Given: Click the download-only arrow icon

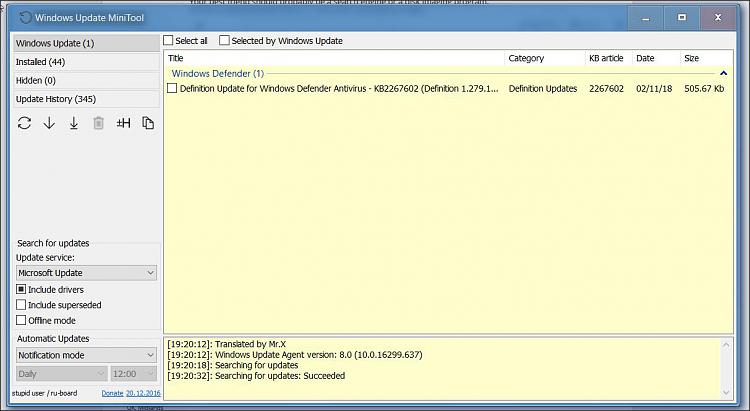Looking at the screenshot, I should (49, 123).
